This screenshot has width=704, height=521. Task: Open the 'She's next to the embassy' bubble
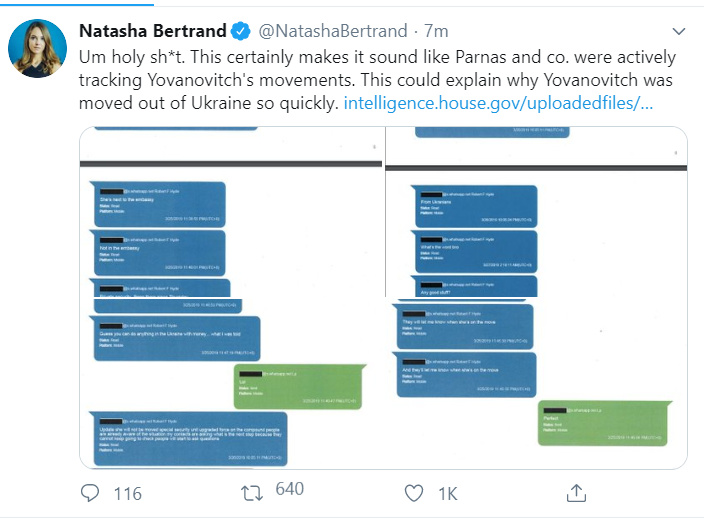coord(158,203)
